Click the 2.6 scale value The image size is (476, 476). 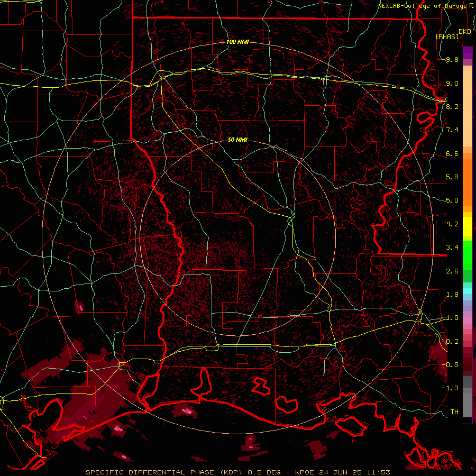tap(452, 271)
